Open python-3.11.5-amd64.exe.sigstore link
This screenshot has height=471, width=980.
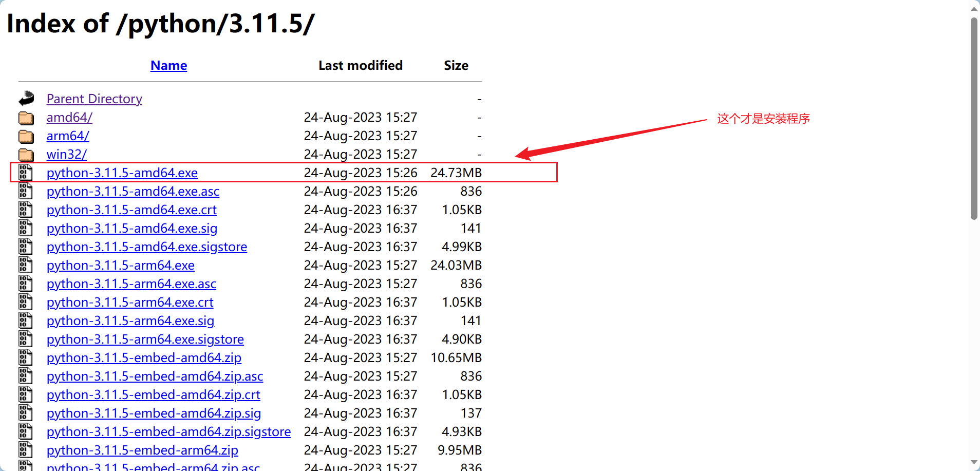147,247
